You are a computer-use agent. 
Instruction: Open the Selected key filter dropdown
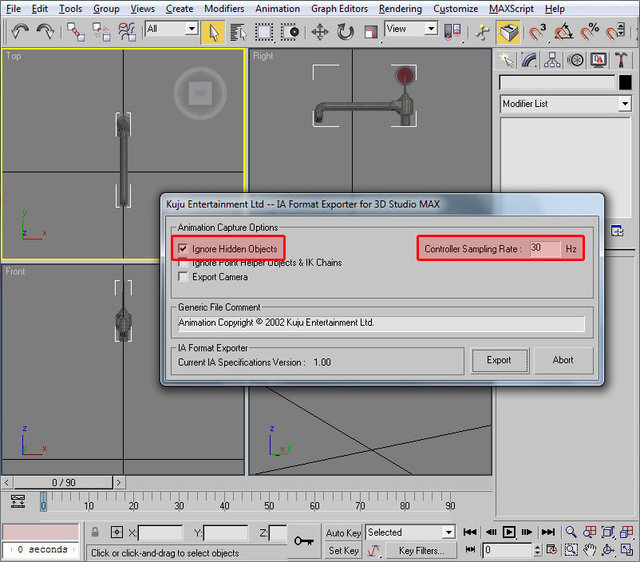pos(448,532)
